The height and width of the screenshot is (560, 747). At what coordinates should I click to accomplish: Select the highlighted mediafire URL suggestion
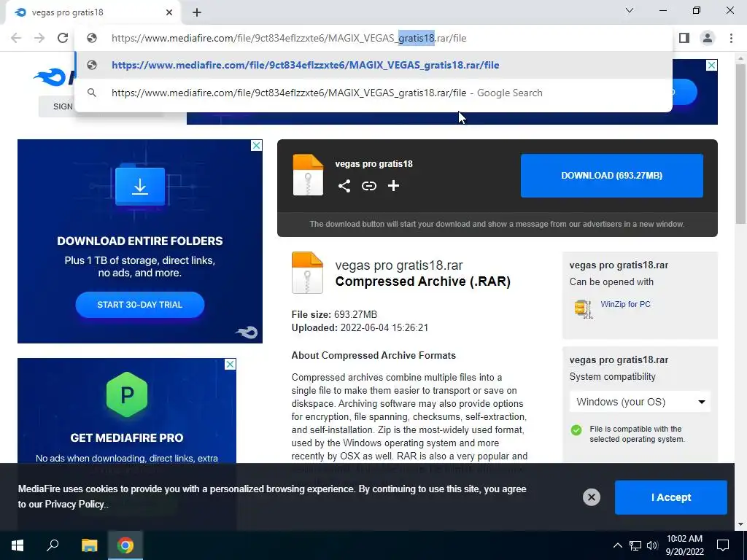click(x=373, y=65)
